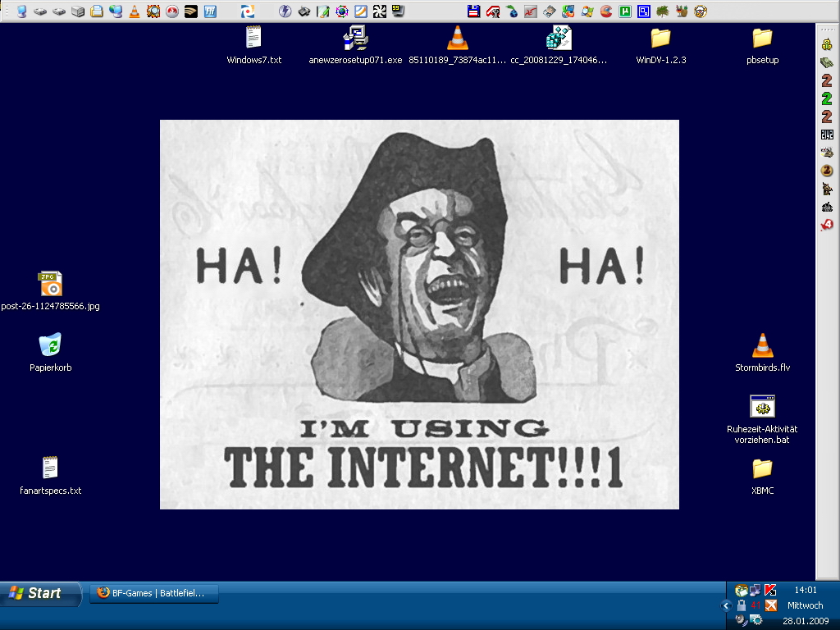Open the WinDV-1.2.3 folder
This screenshot has height=630, width=840.
tap(660, 45)
